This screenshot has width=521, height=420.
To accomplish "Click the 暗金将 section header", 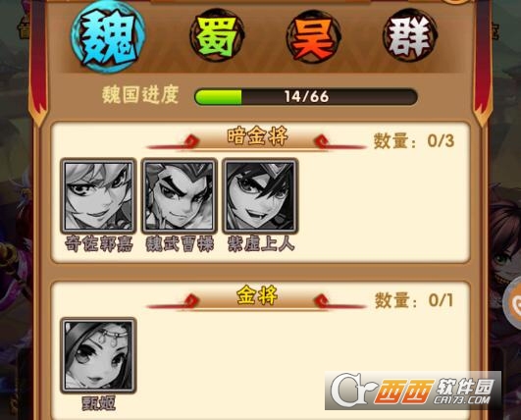I will [257, 136].
